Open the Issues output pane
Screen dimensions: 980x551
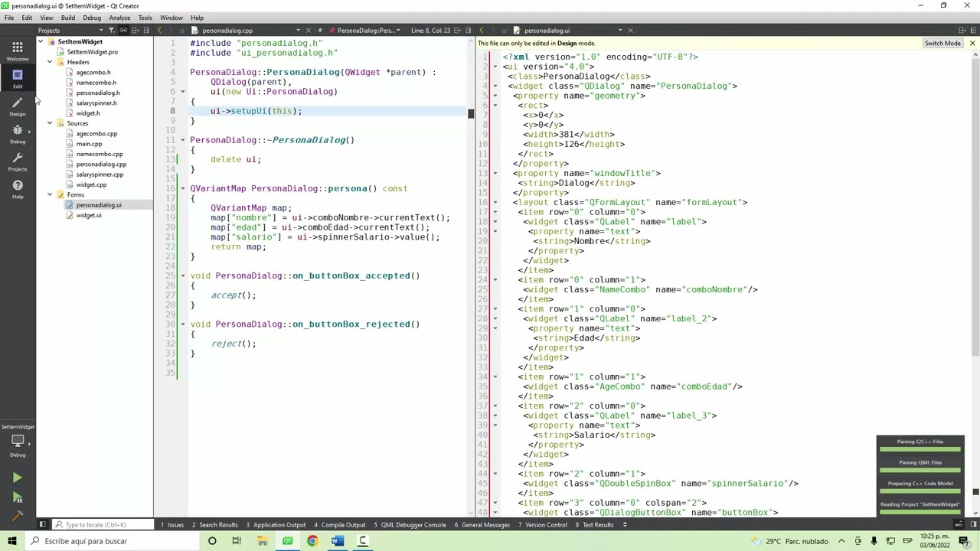(172, 525)
